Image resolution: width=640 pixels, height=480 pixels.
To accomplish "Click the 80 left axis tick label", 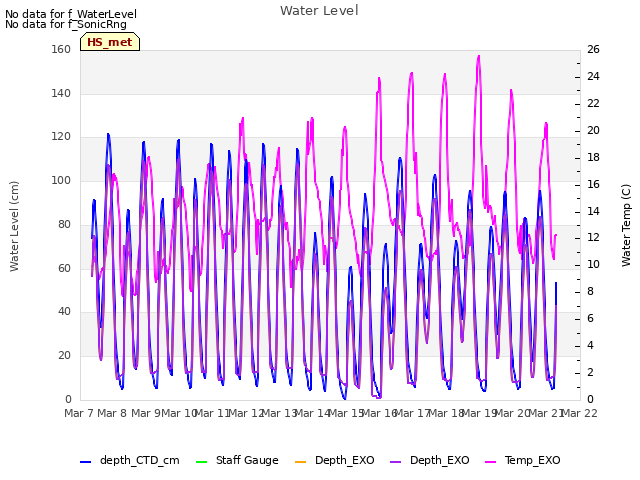I will pos(64,224).
